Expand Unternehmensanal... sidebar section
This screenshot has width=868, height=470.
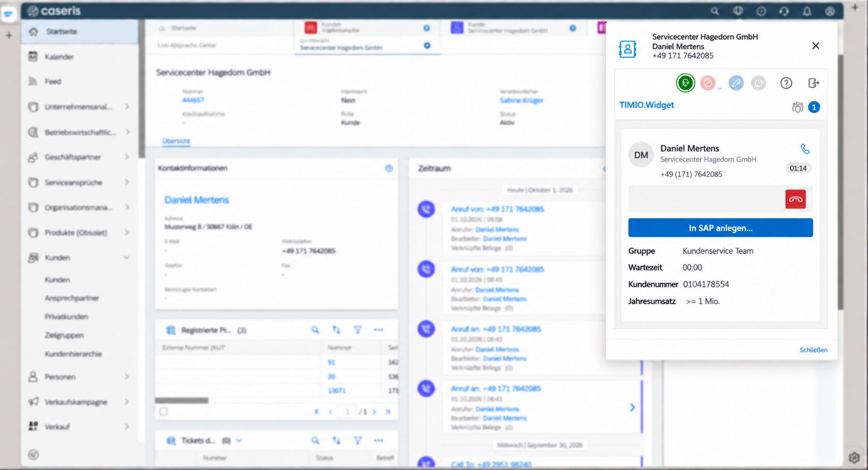tap(127, 106)
